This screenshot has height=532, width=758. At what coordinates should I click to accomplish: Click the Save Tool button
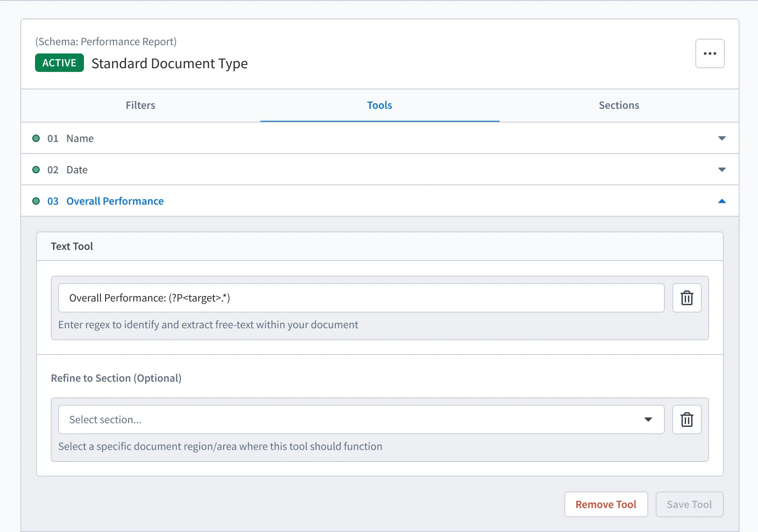[689, 504]
